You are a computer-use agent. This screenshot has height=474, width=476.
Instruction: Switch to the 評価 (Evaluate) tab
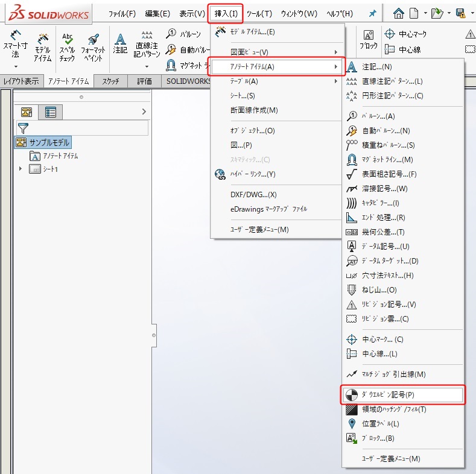(x=145, y=81)
